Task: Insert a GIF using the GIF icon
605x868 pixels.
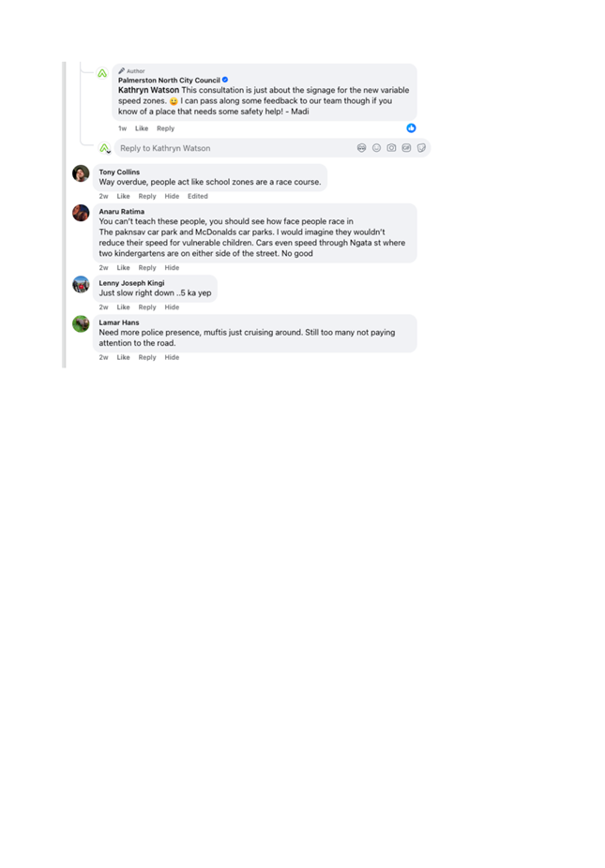Action: [x=406, y=148]
